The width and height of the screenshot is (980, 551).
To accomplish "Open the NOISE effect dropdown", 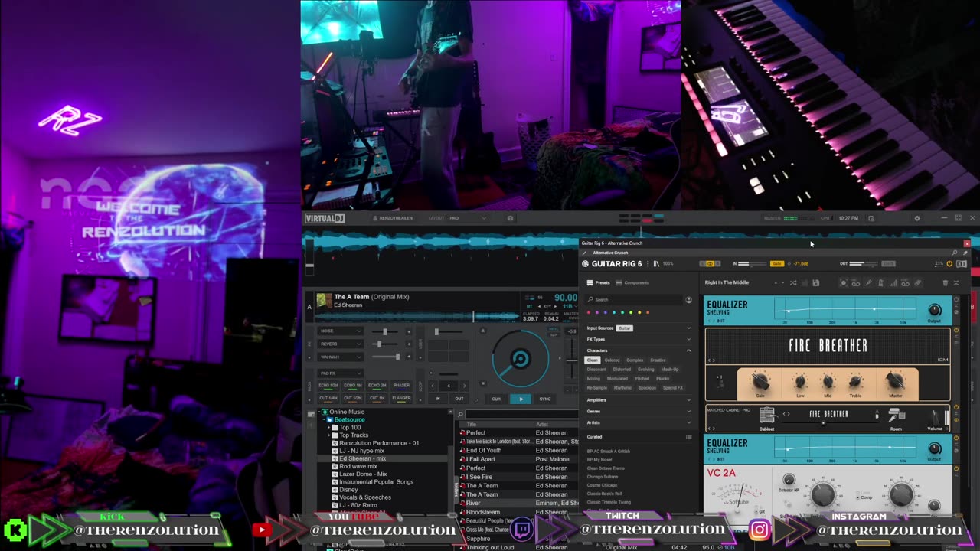I will coord(341,331).
